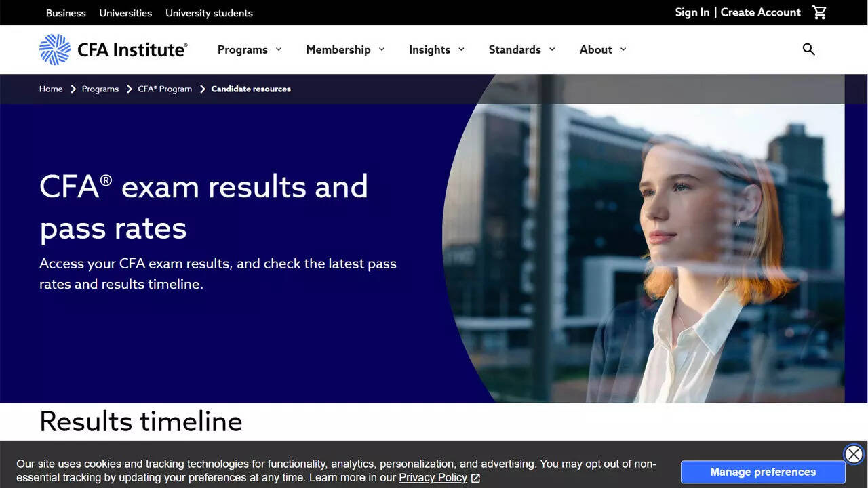The image size is (868, 488).
Task: Click the external-link icon beside Privacy Policy
Action: pos(475,478)
